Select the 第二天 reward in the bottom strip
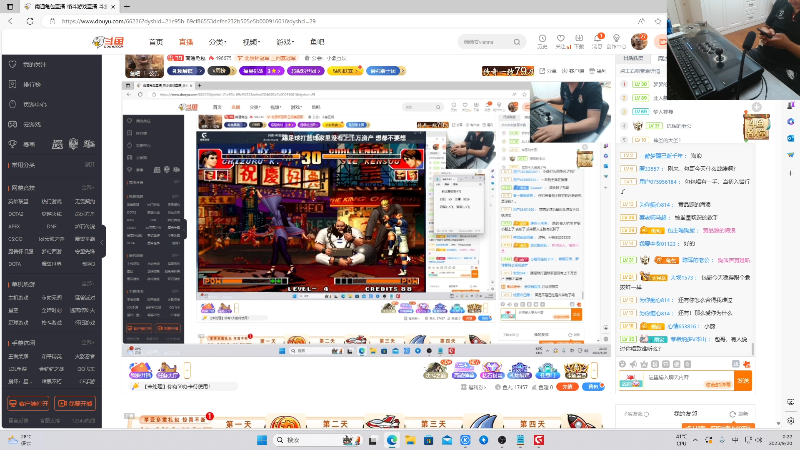This screenshot has height=450, width=800. 335,423
